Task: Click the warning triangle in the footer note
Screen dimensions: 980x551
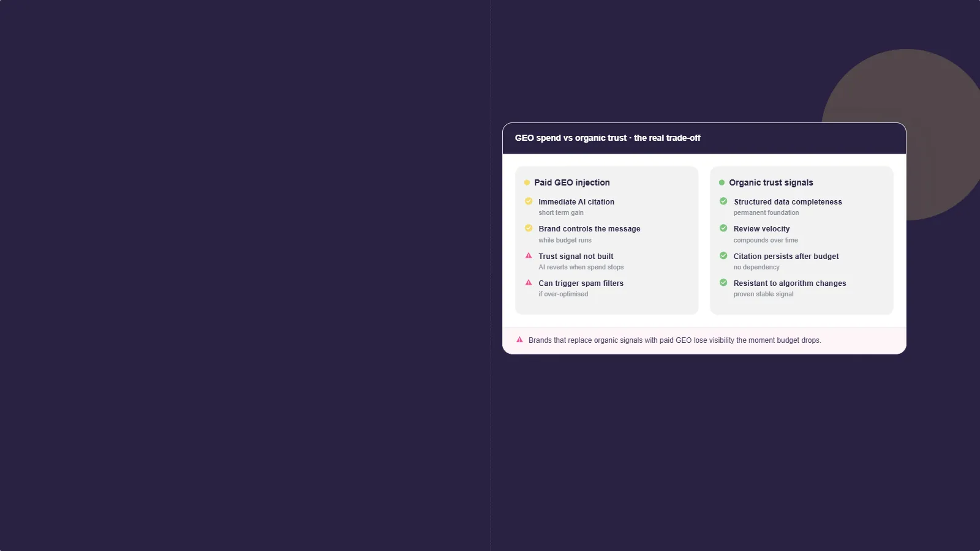Action: 519,340
